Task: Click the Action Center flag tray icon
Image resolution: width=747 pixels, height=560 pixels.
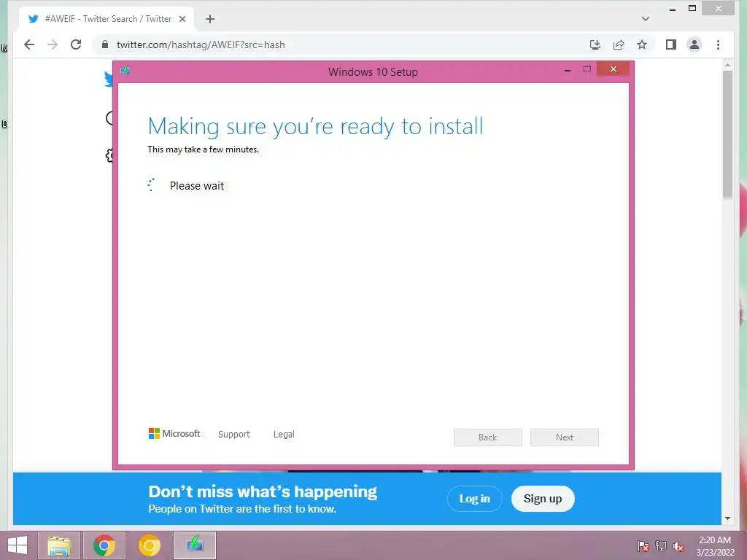Action: (643, 545)
